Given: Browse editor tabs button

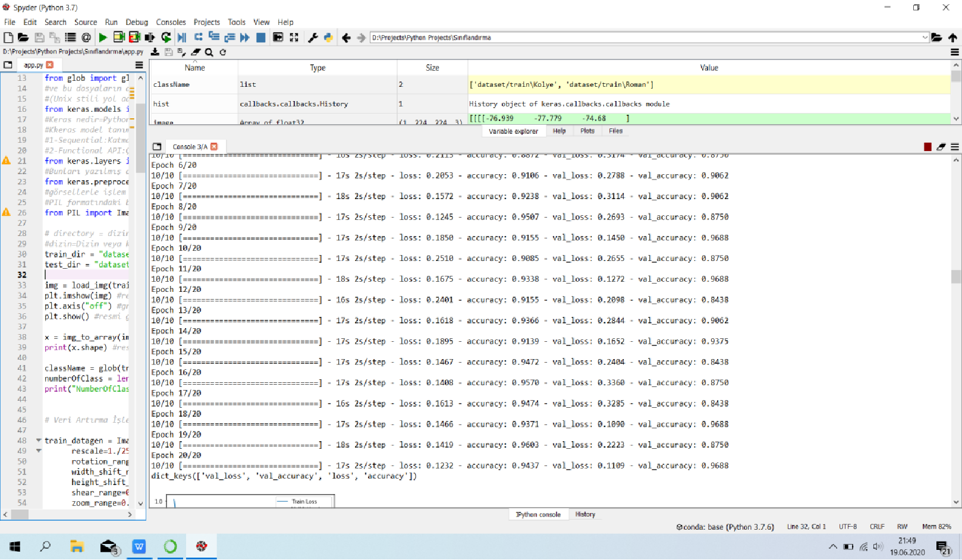Looking at the screenshot, I should coord(8,65).
